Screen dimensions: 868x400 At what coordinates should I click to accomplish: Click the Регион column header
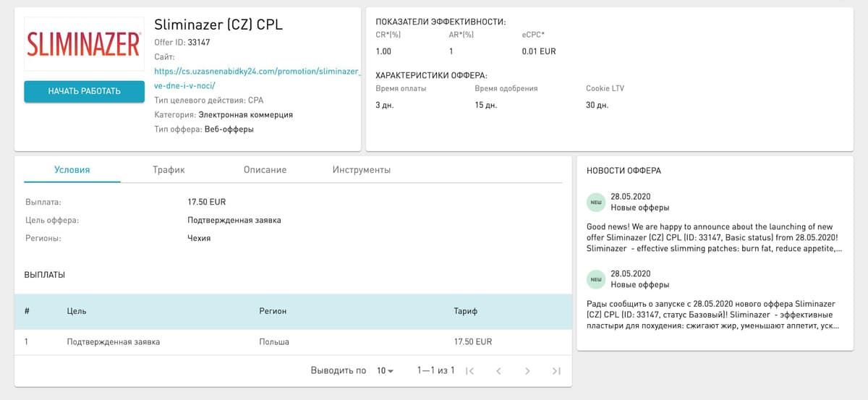tap(273, 311)
